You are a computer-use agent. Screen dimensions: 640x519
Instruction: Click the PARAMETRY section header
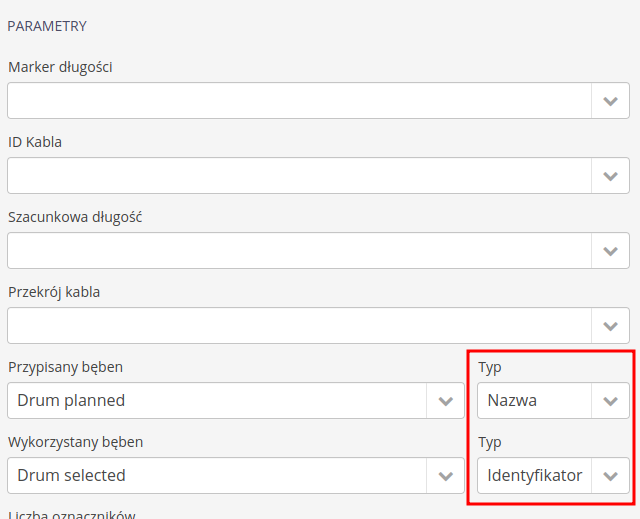point(47,26)
